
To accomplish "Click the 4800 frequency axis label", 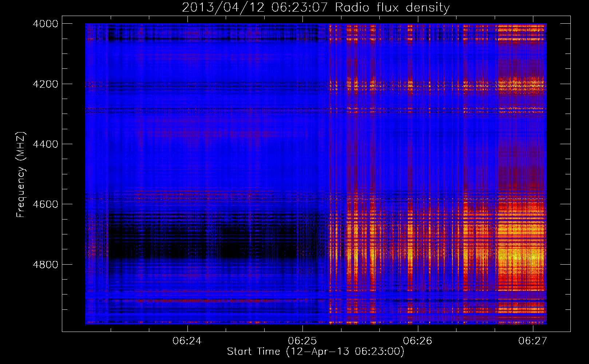I will (46, 265).
